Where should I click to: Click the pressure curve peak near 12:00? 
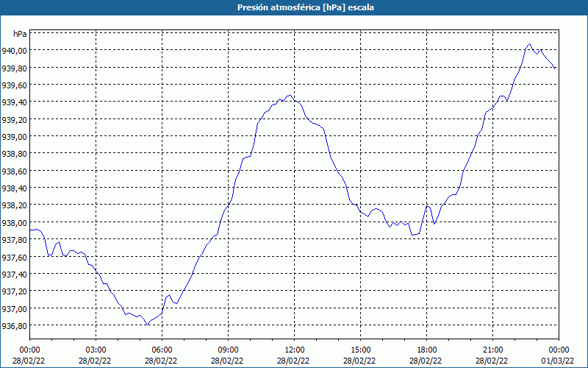[x=289, y=96]
